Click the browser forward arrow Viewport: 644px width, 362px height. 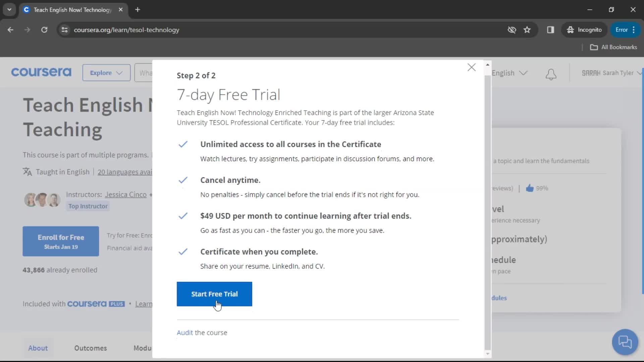pyautogui.click(x=27, y=30)
